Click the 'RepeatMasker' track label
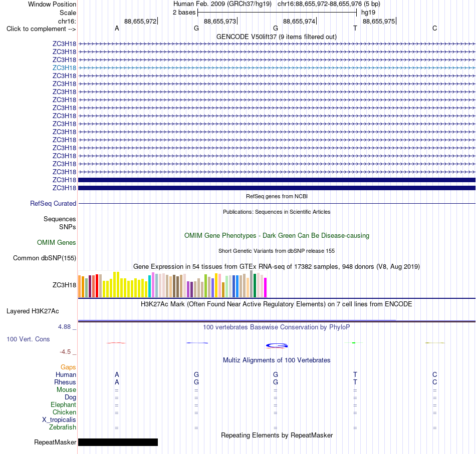 [55, 442]
